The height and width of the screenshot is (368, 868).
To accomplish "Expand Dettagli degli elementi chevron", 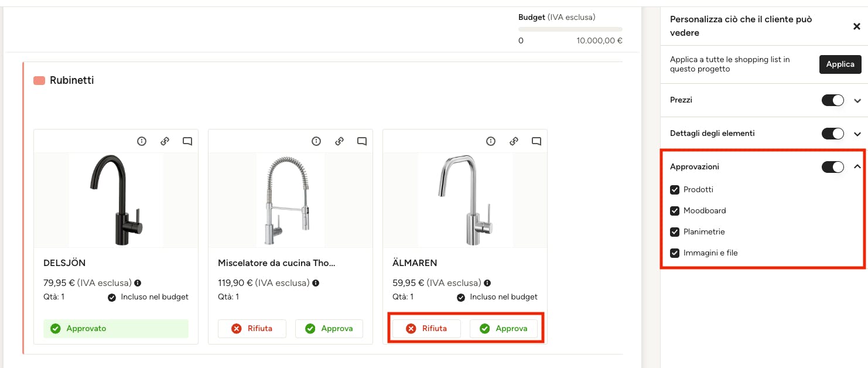I will click(x=857, y=134).
